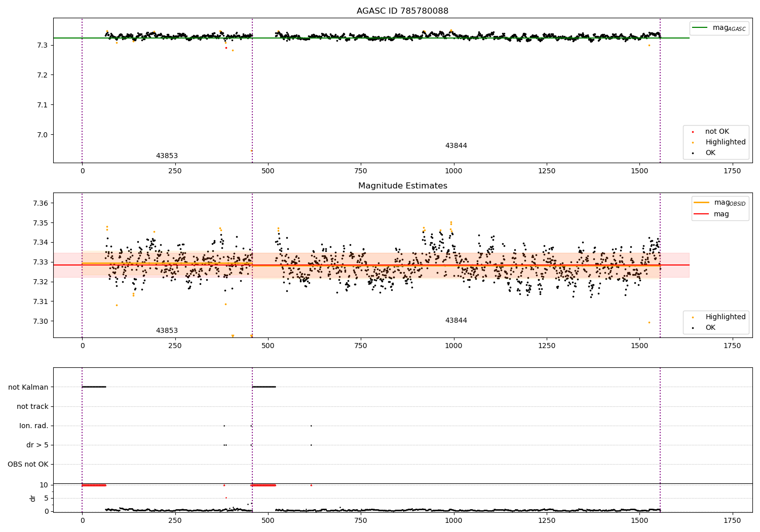This screenshot has height=532, width=760.
Task: Click obsid label 43844 in Magnitude Estimates plot
Action: [456, 321]
